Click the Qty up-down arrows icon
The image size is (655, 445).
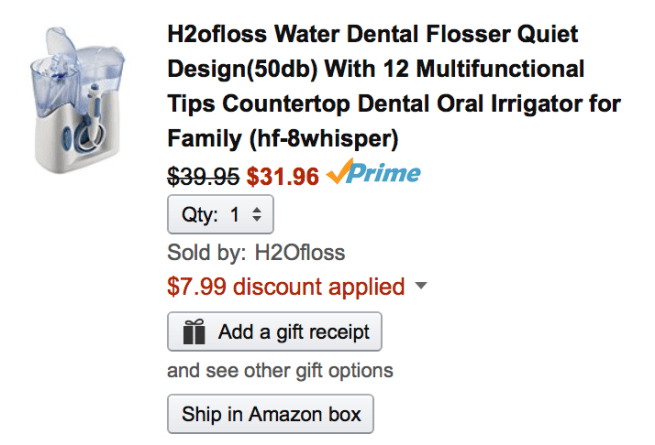[x=255, y=215]
